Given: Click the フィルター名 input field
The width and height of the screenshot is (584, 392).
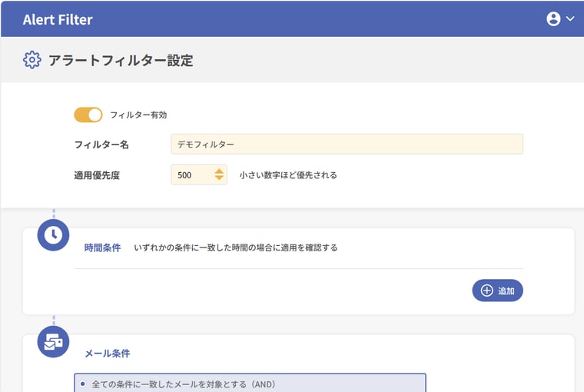Looking at the screenshot, I should point(347,144).
